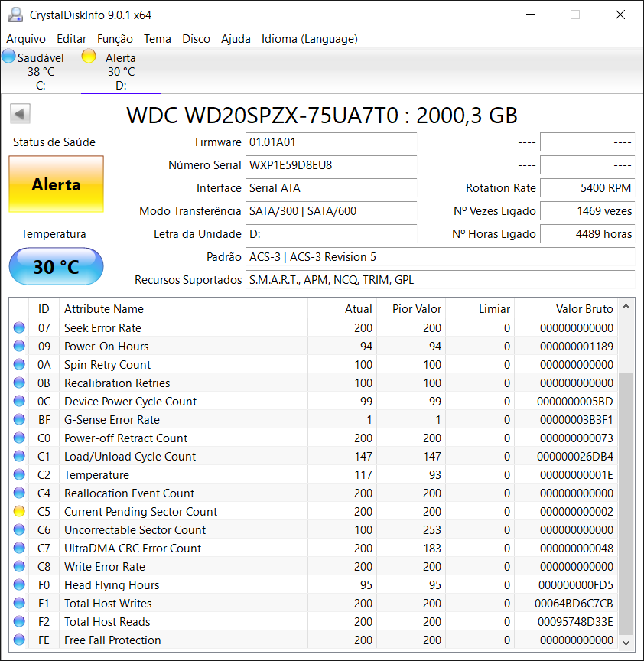Click the status dot for Uncorrectable Sector Count
Screen dimensions: 644x661
coord(19,529)
